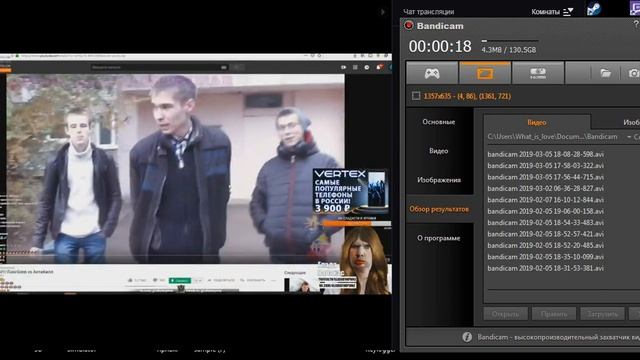This screenshot has width=640, height=360.
Task: Select file bandicam 2019-02-05 18-54-33-483.avi
Action: click(x=545, y=223)
